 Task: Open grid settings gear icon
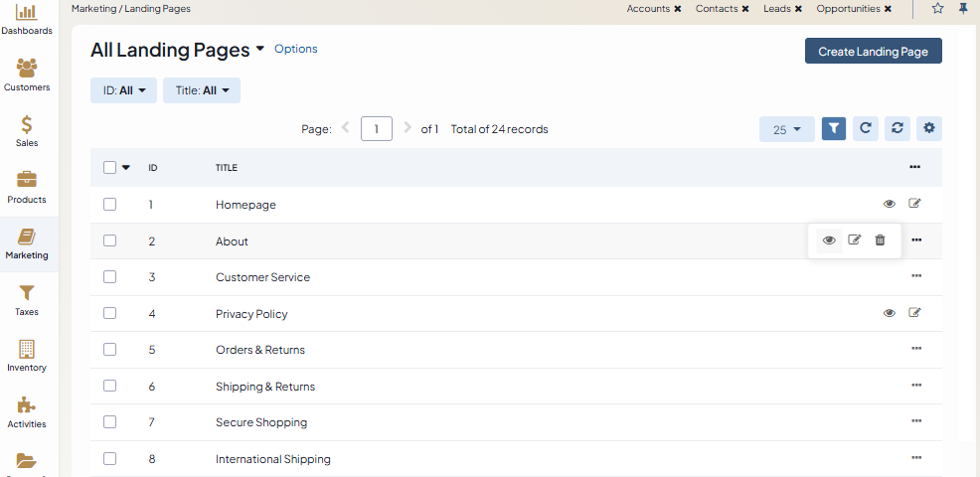[x=929, y=128]
